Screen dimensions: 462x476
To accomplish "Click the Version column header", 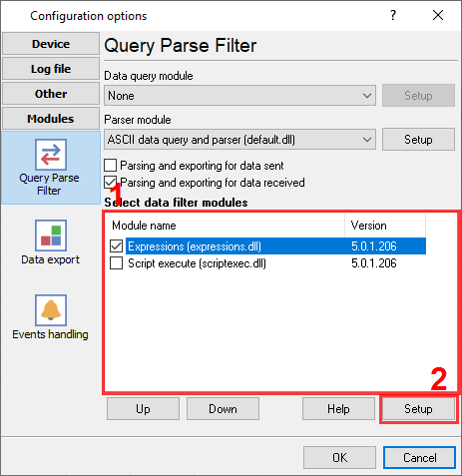I will click(385, 226).
